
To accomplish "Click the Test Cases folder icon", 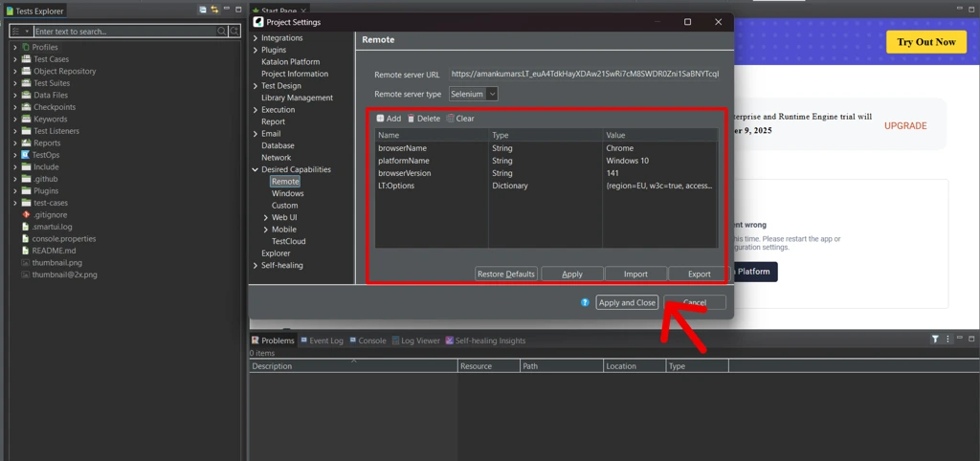I will (x=26, y=59).
